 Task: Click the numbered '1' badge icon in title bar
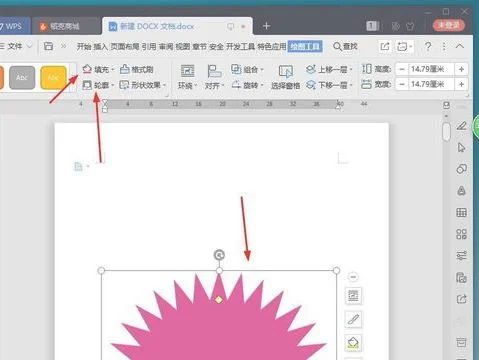coord(372,26)
